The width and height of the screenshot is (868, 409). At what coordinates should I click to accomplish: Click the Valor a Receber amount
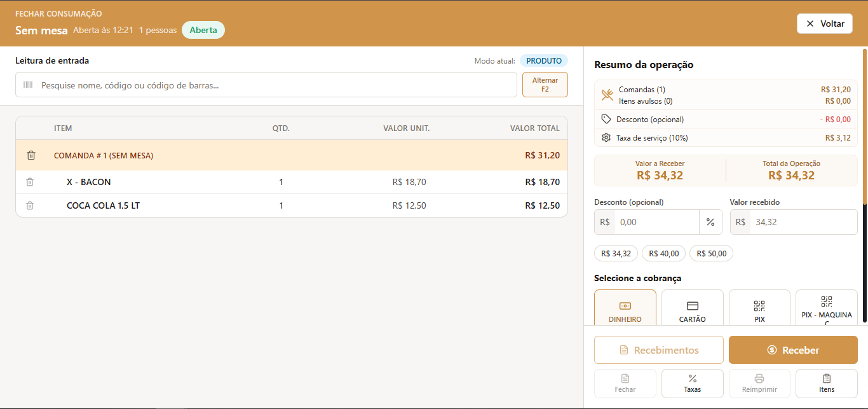[x=660, y=176]
